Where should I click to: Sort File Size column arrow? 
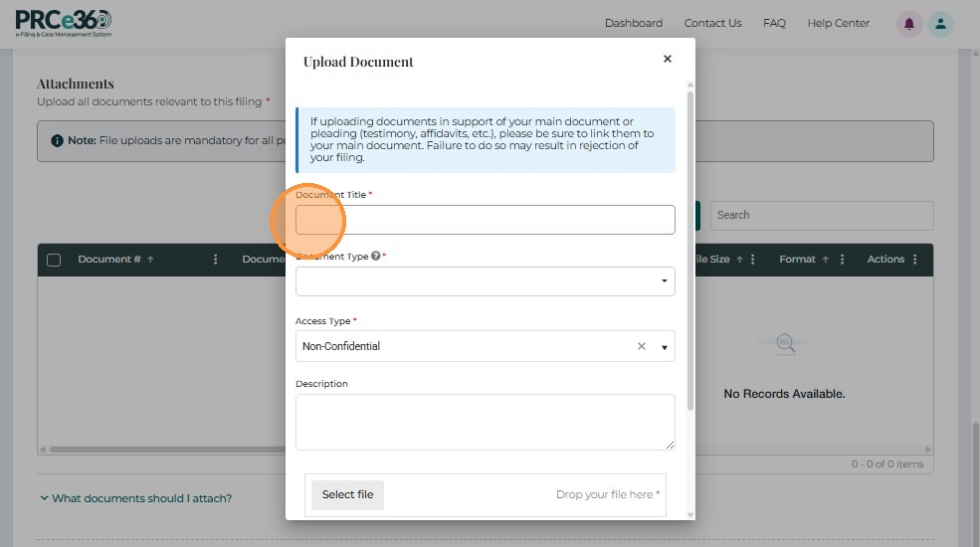(739, 260)
